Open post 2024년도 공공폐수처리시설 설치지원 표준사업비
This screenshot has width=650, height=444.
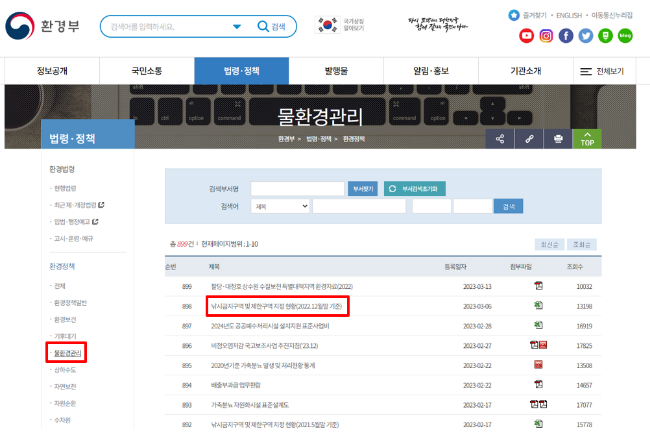270,326
